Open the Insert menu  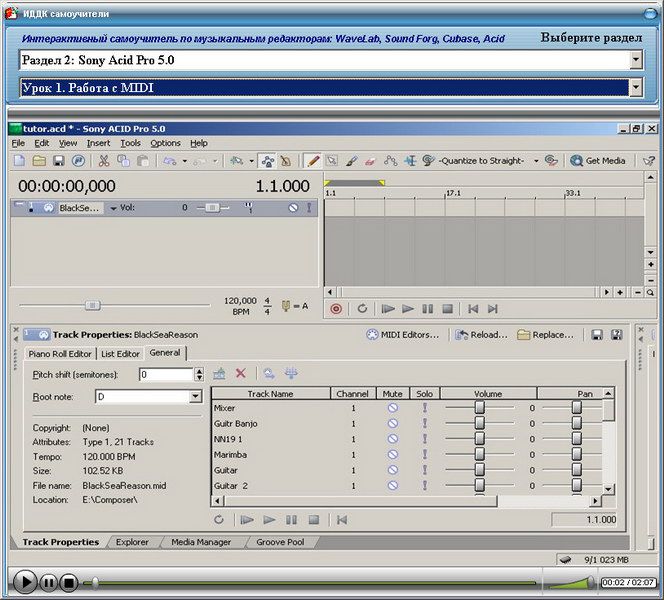coord(98,143)
